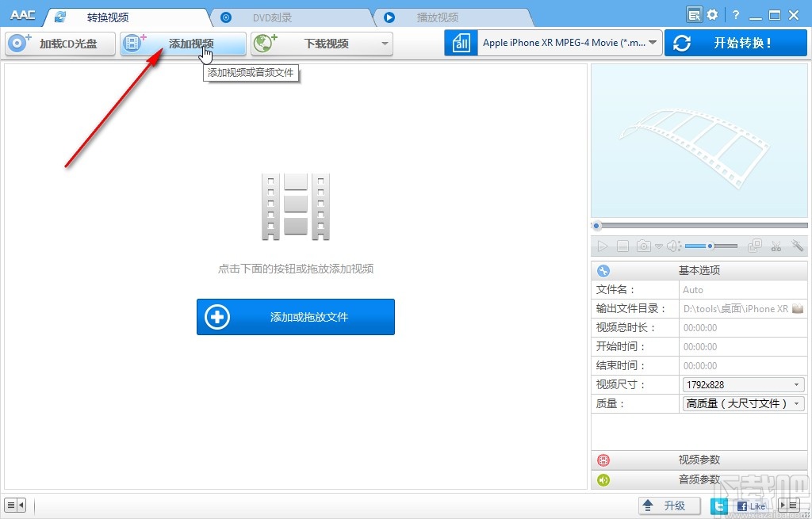812x519 pixels.
Task: Select the snapshot camera icon under preview
Action: (644, 246)
